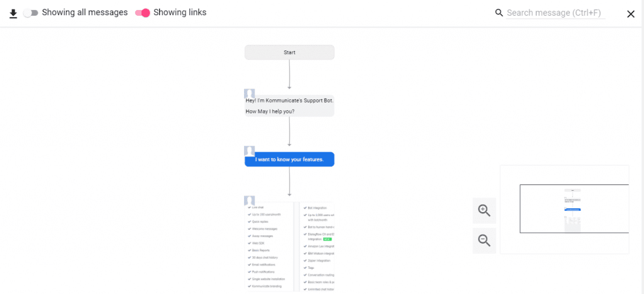Viewport: 644px width, 294px height.
Task: Focus the Search message input field
Action: [x=556, y=13]
